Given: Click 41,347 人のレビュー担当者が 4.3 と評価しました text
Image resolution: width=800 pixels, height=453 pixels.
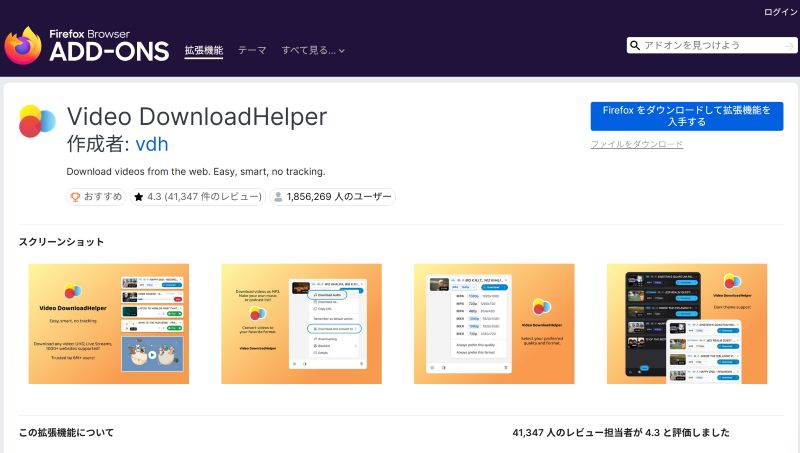Looking at the screenshot, I should click(621, 433).
